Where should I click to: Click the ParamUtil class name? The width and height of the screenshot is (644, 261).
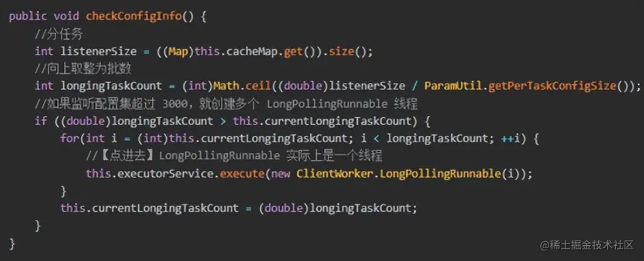point(454,86)
